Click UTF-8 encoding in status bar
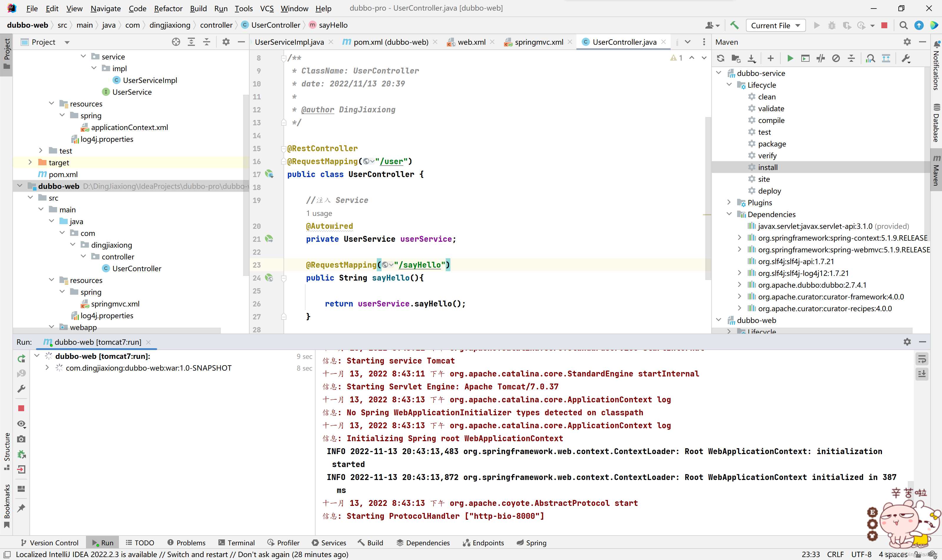The width and height of the screenshot is (942, 560). coord(861,554)
